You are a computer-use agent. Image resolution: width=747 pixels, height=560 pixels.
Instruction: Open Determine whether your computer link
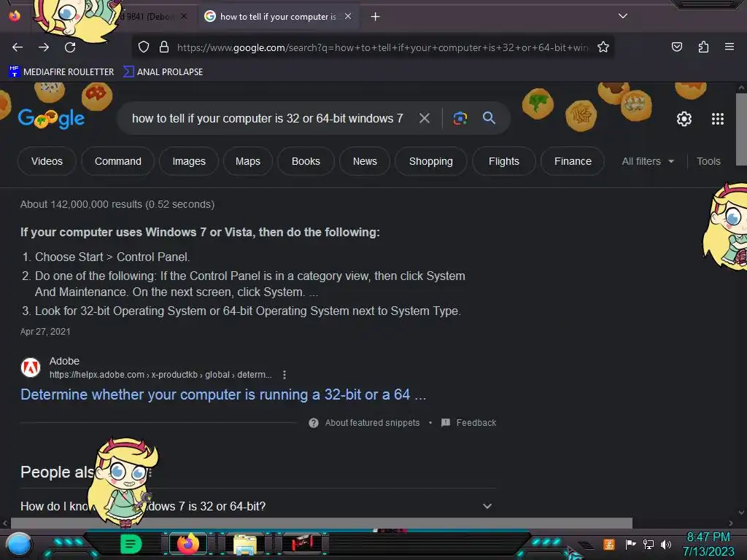point(223,394)
